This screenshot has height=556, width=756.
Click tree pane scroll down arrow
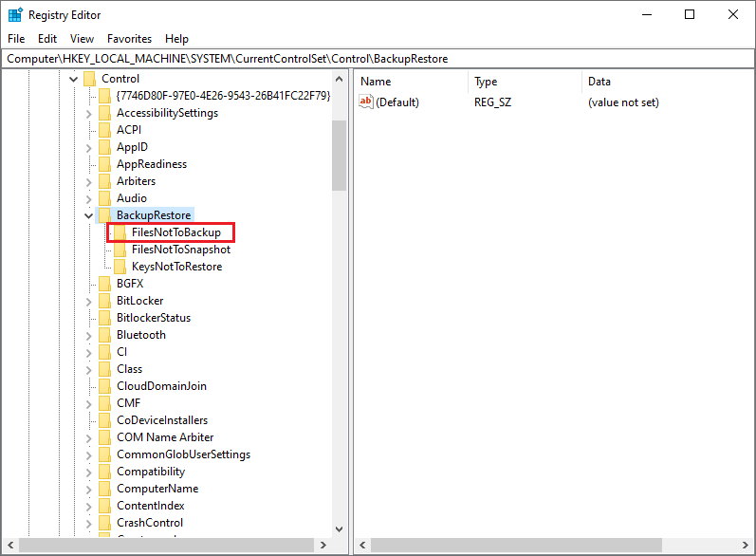tap(339, 529)
